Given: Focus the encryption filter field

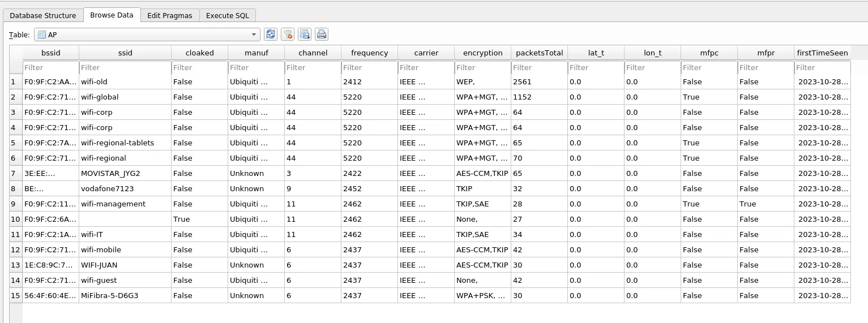Looking at the screenshot, I should (x=483, y=67).
